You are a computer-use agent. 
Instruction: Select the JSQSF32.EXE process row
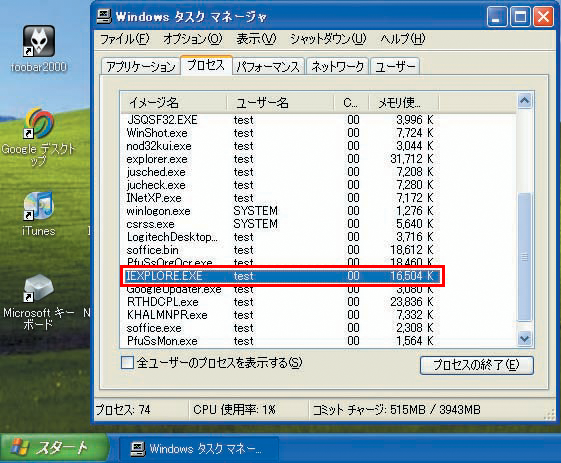pos(281,120)
